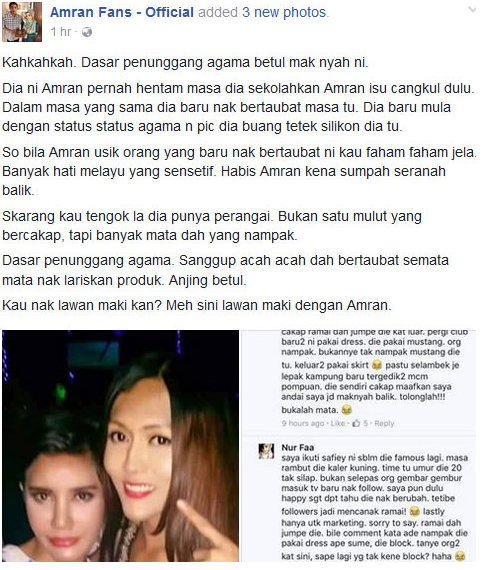Open the Amran Fans - Official page link
Viewport: 486px width, 570px height.
click(x=122, y=12)
